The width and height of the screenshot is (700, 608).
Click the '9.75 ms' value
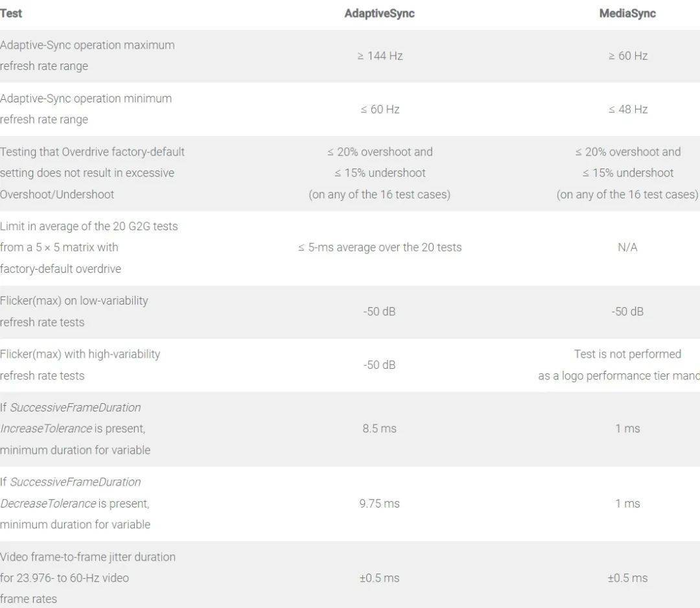pyautogui.click(x=380, y=503)
